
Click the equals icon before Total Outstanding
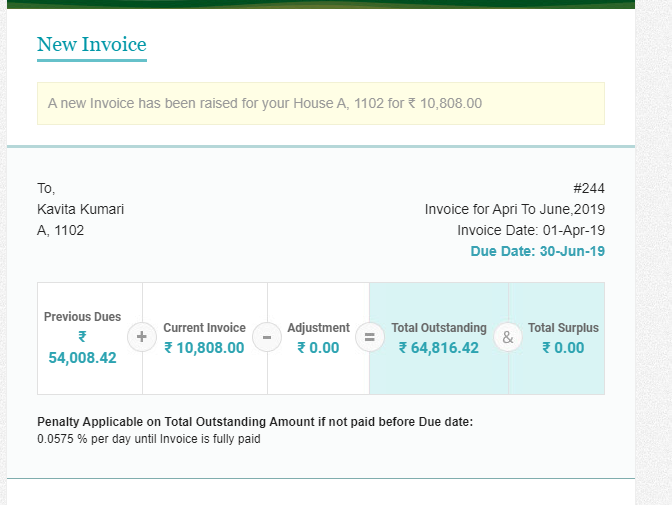click(369, 338)
